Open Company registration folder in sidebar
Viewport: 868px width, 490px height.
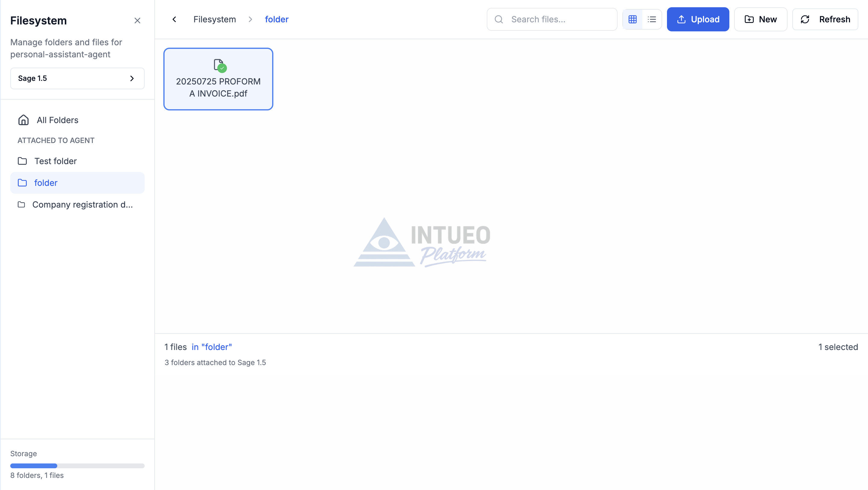pos(82,204)
